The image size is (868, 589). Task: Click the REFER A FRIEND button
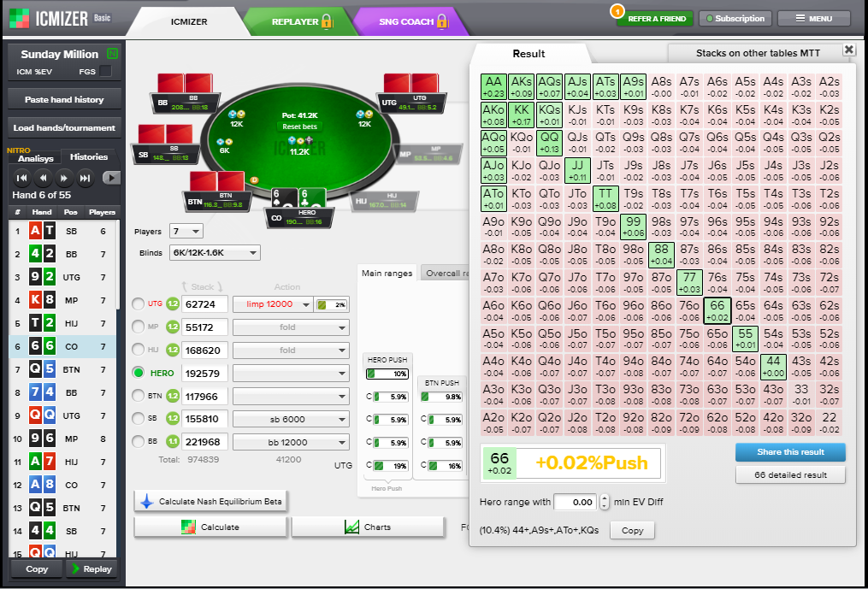(657, 18)
